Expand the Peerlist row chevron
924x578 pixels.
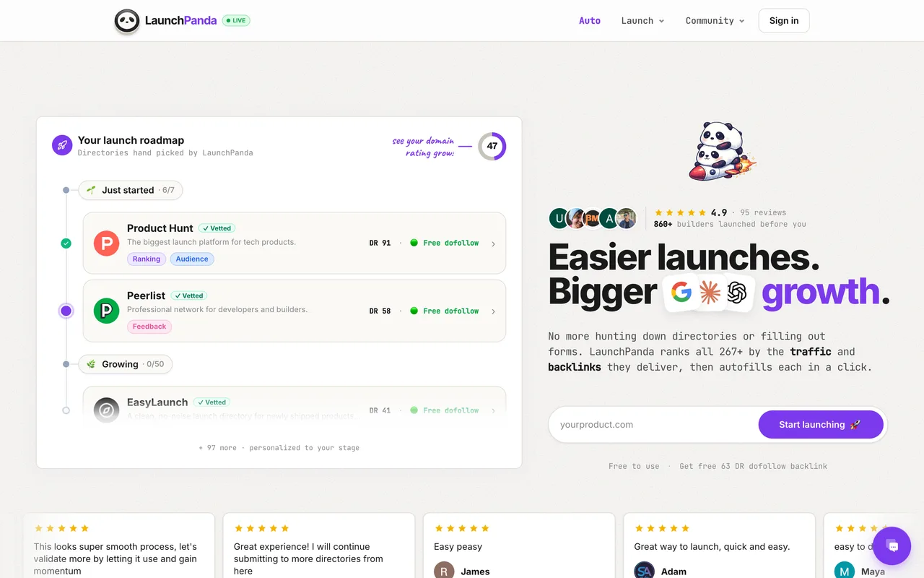tap(493, 311)
